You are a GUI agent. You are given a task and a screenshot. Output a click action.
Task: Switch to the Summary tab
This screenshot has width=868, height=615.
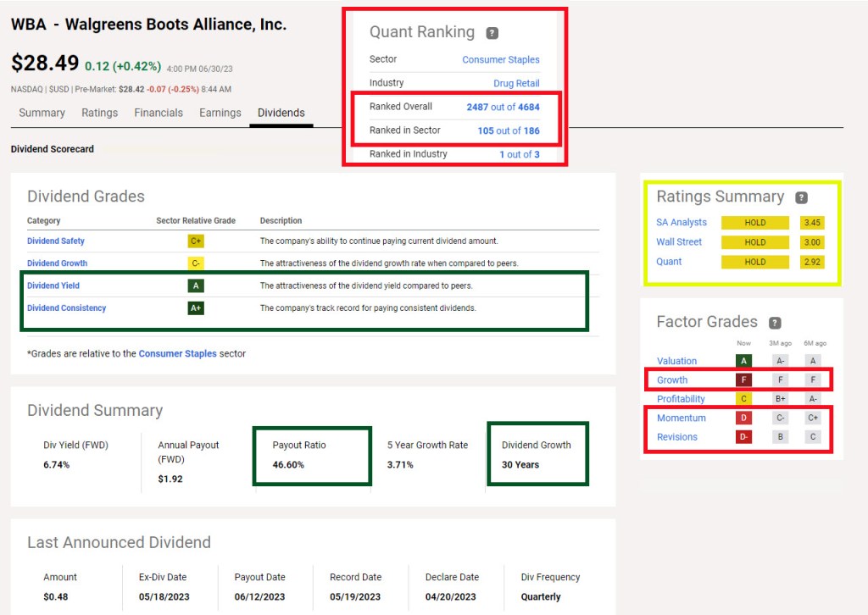42,113
